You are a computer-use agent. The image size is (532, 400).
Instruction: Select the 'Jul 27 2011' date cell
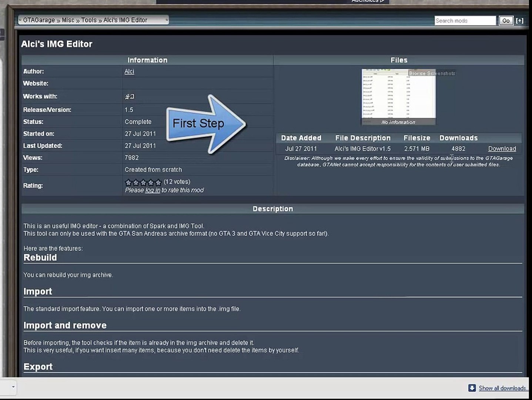301,149
